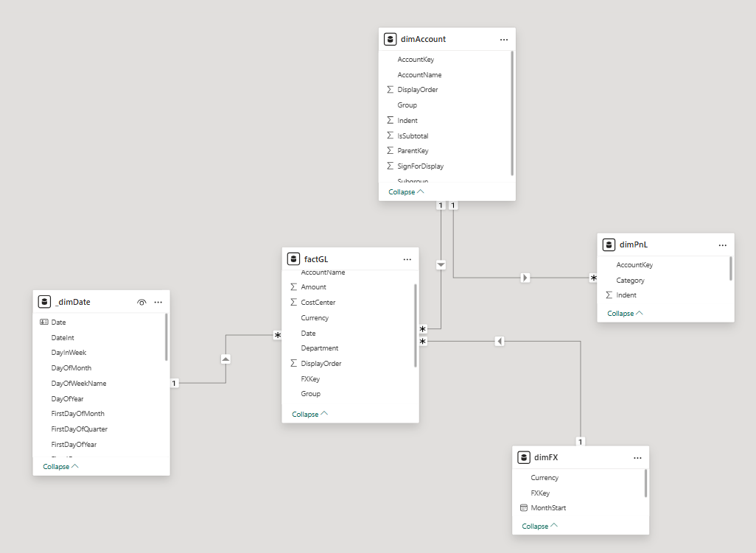
Task: Open dimFX more options ellipsis
Action: 637,457
